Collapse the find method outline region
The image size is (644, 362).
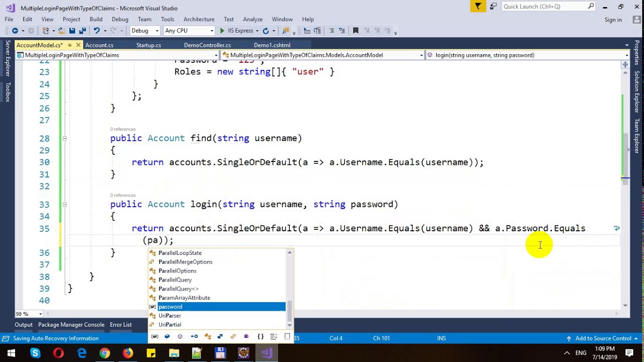tap(64, 138)
